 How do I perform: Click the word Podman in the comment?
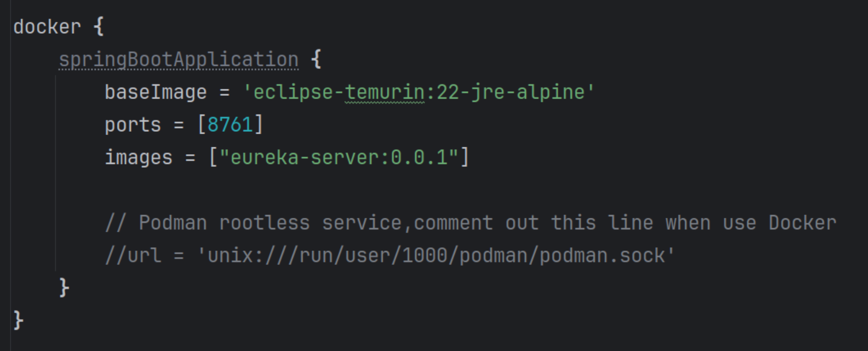(x=173, y=223)
